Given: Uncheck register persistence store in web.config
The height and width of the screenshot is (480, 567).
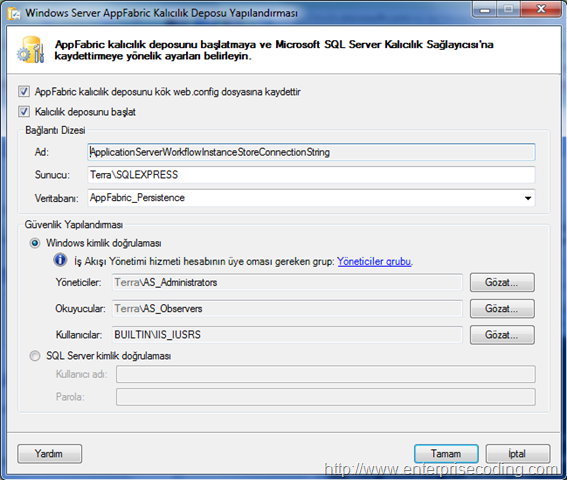Looking at the screenshot, I should [24, 92].
